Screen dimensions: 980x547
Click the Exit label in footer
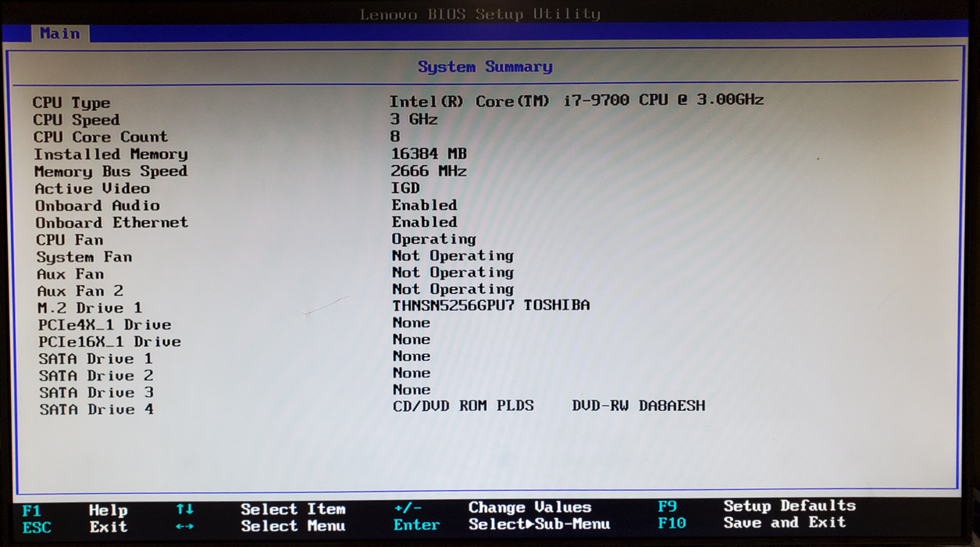[x=108, y=527]
